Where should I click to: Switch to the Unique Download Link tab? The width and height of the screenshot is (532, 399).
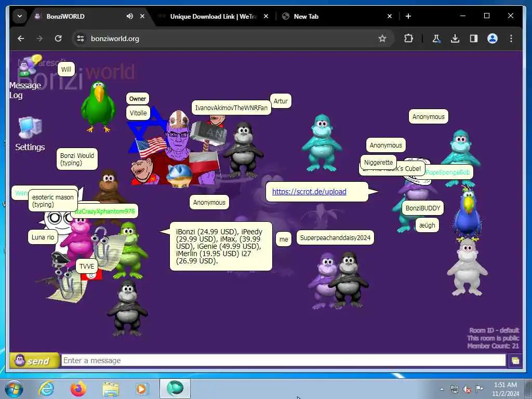point(213,16)
